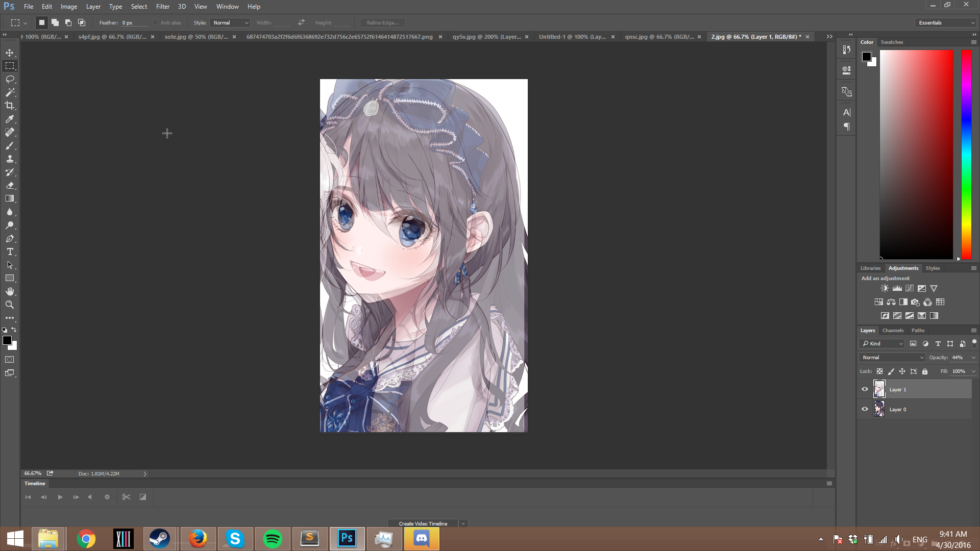The image size is (980, 551).
Task: Select the Eraser tool
Action: 10,185
